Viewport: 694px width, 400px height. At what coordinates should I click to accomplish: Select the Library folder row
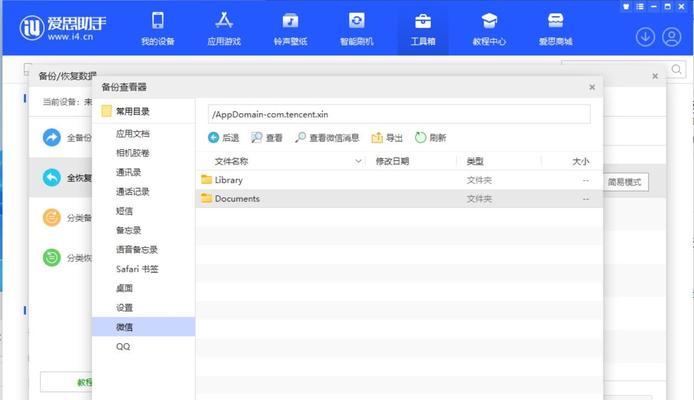coord(399,180)
